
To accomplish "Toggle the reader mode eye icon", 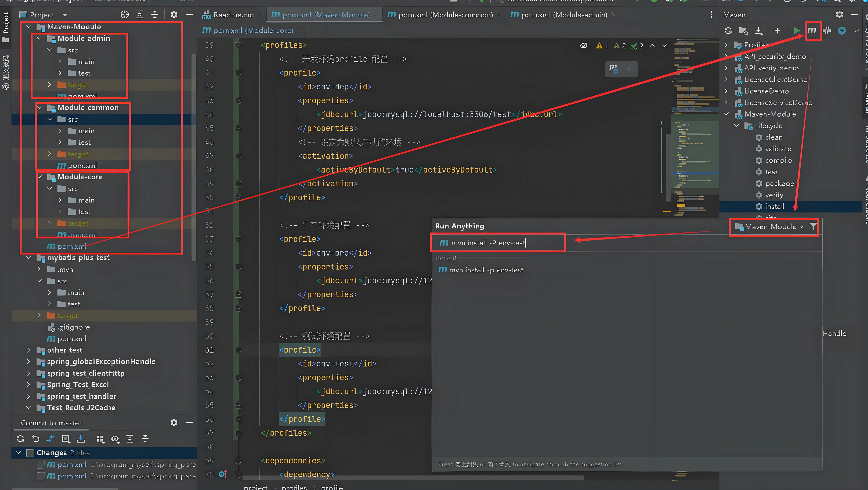I will 584,45.
